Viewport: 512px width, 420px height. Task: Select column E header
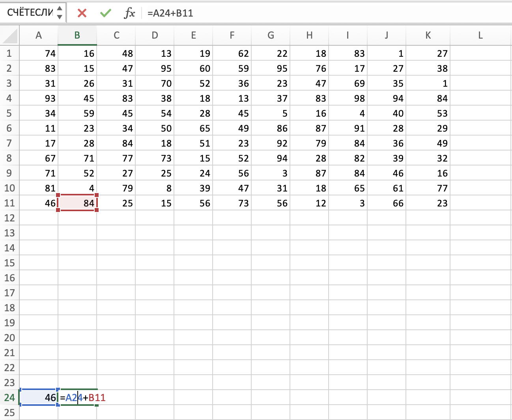pyautogui.click(x=193, y=35)
